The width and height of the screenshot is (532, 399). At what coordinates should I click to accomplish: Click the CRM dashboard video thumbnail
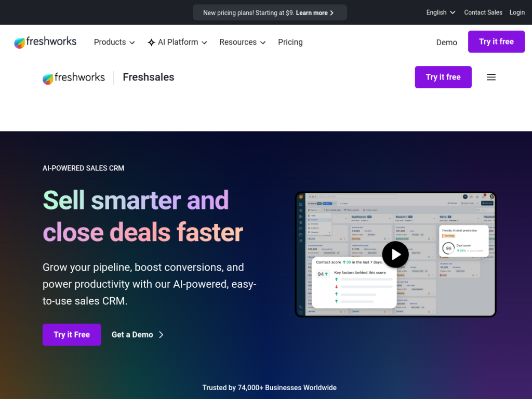395,255
